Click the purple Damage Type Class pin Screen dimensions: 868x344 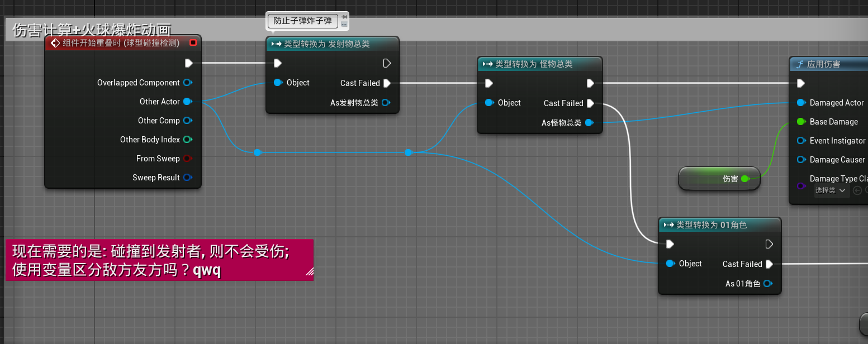coord(800,185)
